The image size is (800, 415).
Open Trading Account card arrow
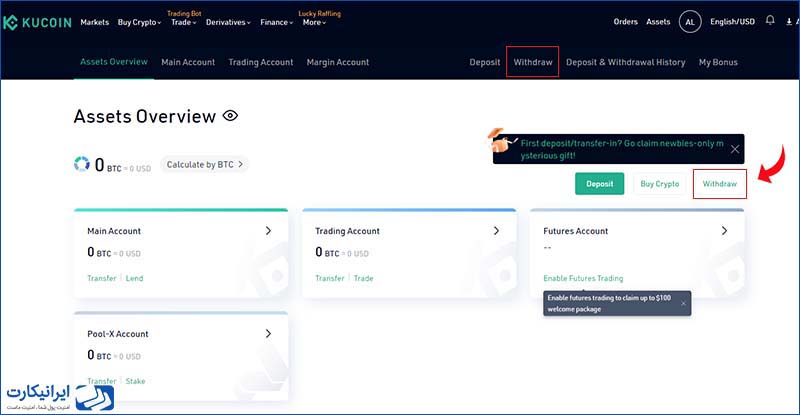pos(496,231)
